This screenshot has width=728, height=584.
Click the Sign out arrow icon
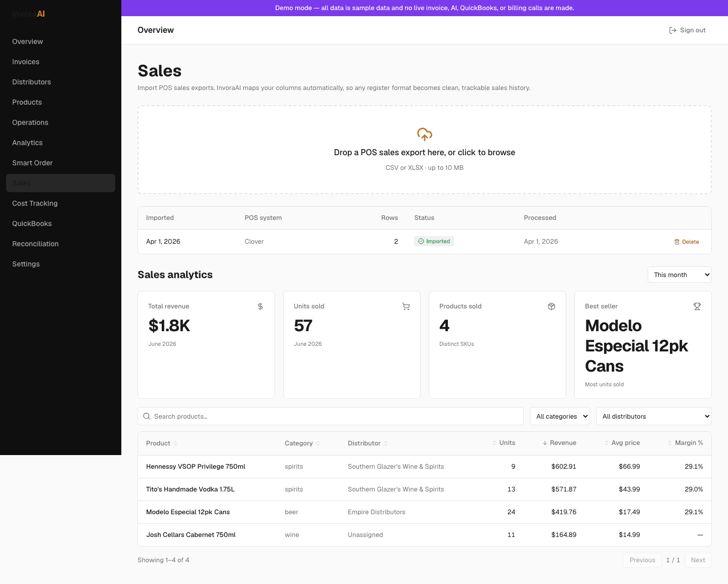point(673,30)
